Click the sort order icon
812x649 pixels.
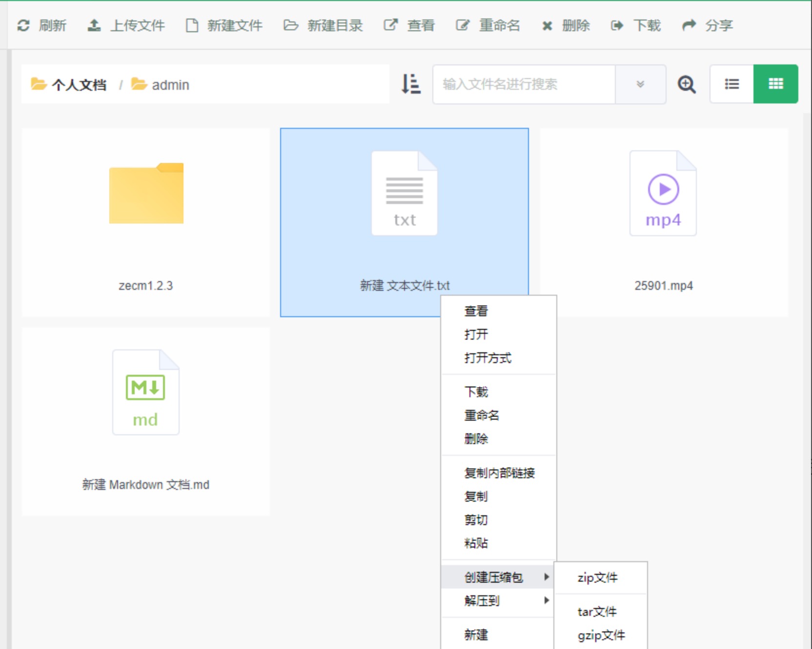pos(410,84)
